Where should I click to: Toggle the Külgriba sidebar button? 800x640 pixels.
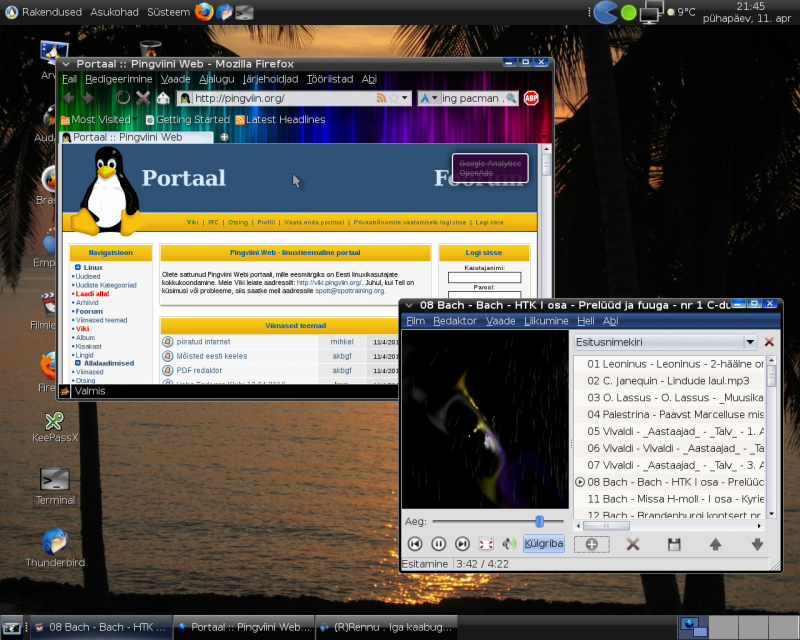pyautogui.click(x=544, y=544)
